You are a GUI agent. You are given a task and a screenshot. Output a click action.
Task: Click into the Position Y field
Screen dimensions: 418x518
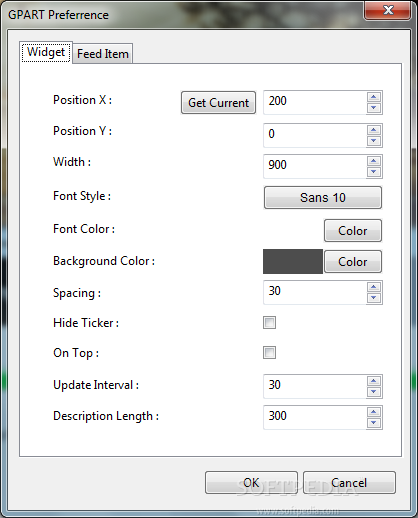[x=315, y=135]
